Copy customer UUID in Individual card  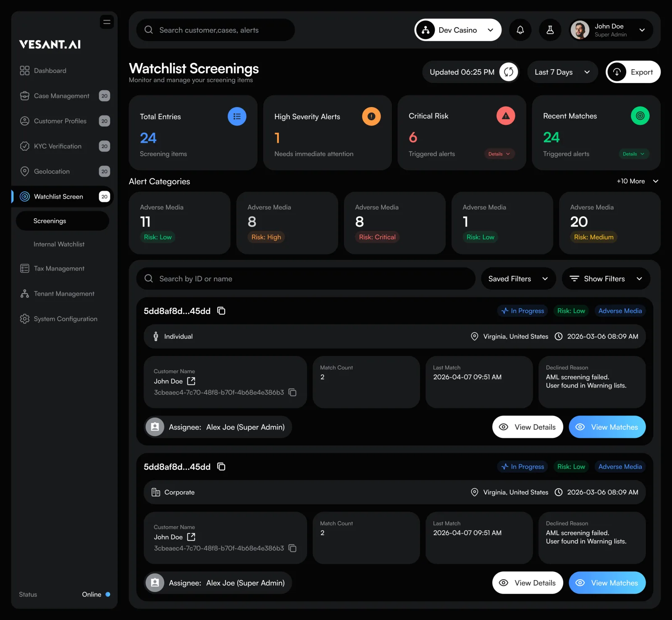tap(293, 392)
